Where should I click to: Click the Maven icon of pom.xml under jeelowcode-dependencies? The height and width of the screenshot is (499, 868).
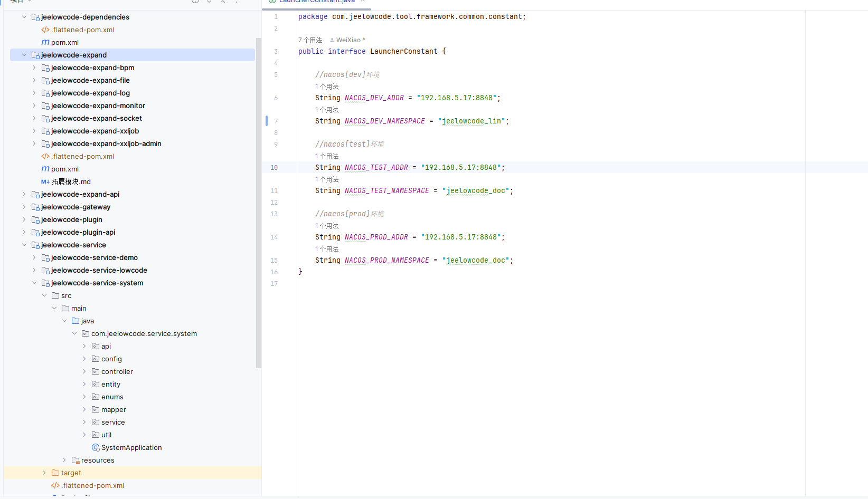[45, 42]
